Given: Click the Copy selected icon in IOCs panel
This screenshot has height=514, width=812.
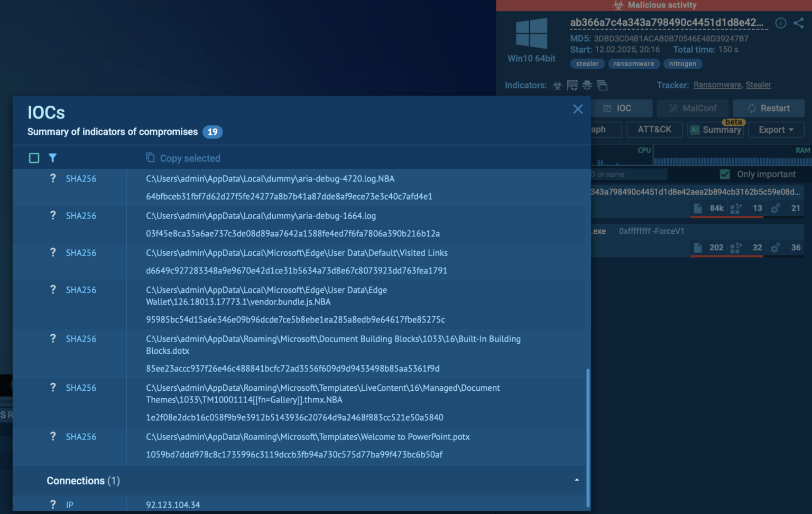Looking at the screenshot, I should (149, 157).
